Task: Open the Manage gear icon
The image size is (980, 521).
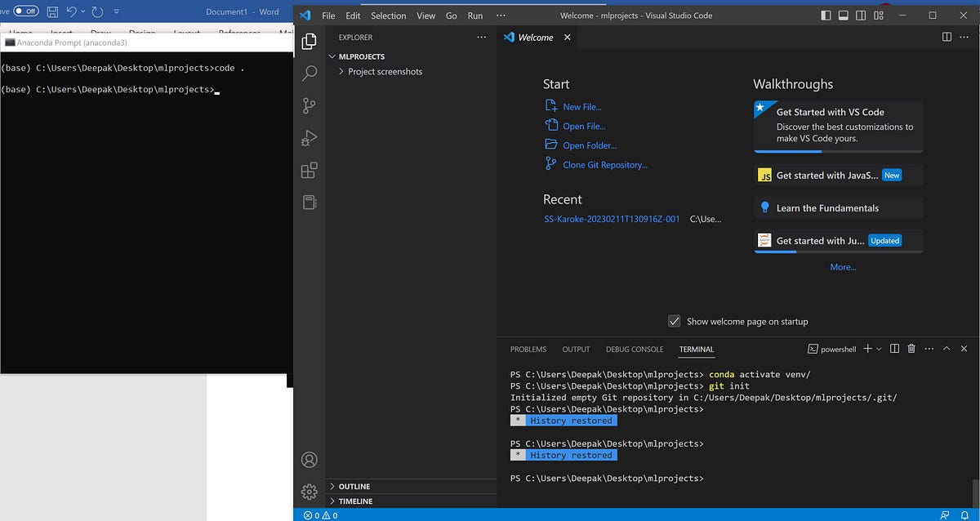Action: 310,491
